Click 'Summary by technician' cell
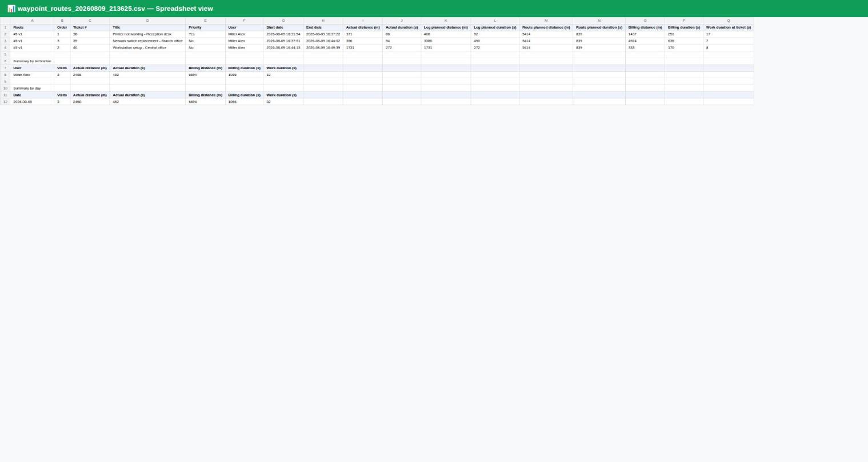 32,61
